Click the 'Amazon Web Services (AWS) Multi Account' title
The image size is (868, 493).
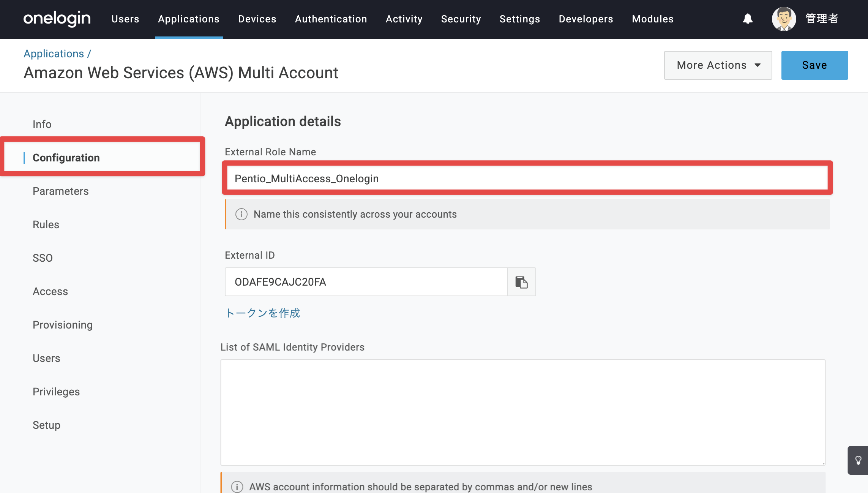point(181,73)
